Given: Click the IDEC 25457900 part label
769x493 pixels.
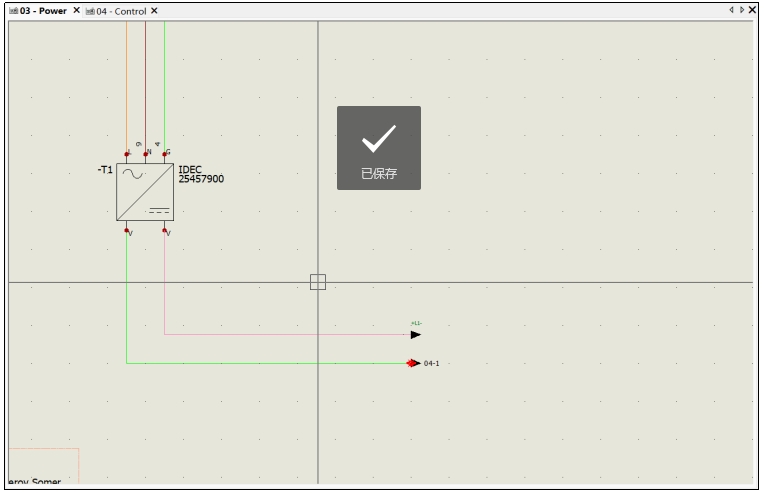Looking at the screenshot, I should [x=201, y=174].
